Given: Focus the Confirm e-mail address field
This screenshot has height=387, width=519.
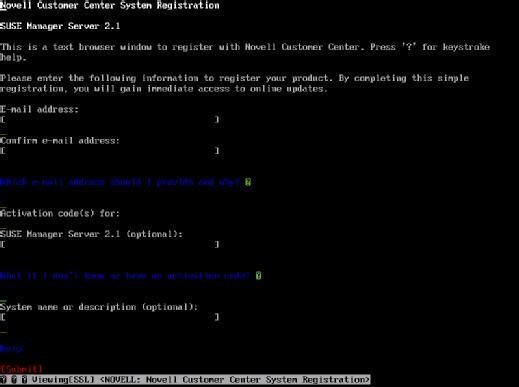Looking at the screenshot, I should click(110, 151).
